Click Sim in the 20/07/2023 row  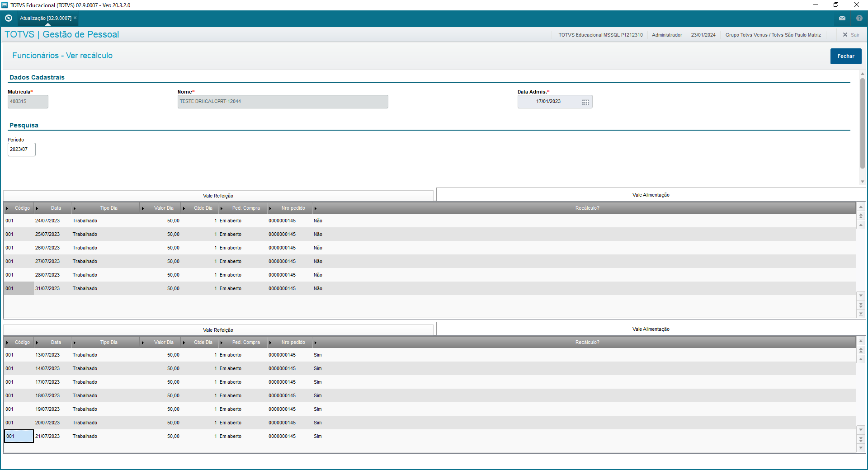[318, 423]
